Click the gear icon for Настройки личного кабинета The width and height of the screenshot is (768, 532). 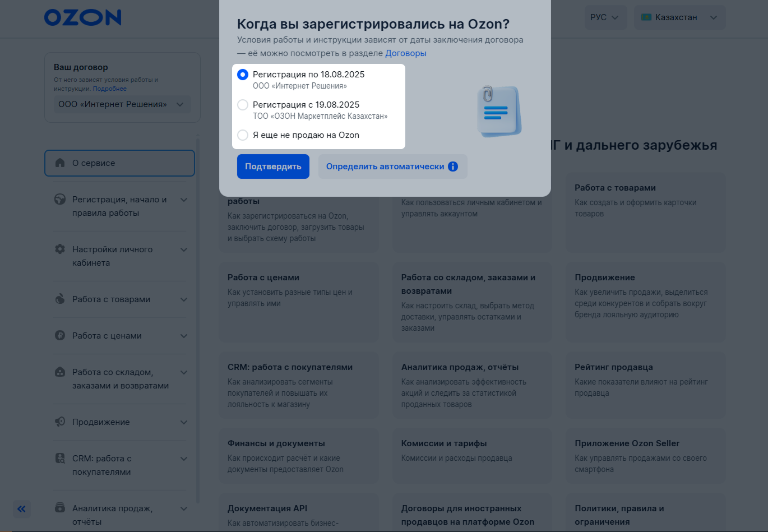coord(60,249)
